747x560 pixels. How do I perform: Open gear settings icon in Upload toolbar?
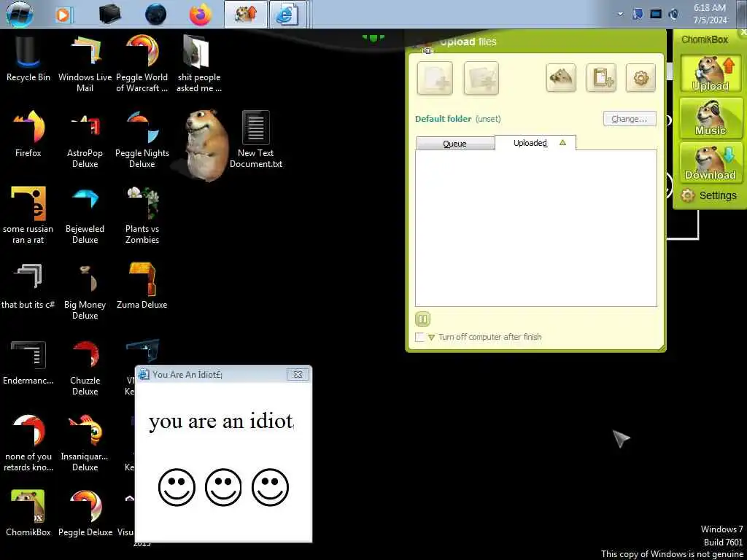[x=640, y=77]
